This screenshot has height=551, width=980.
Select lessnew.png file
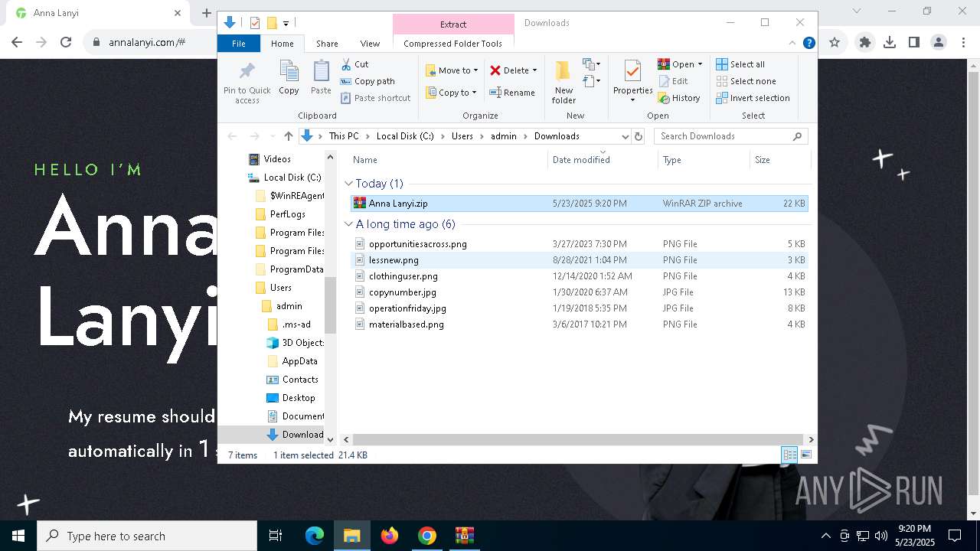[579, 260]
